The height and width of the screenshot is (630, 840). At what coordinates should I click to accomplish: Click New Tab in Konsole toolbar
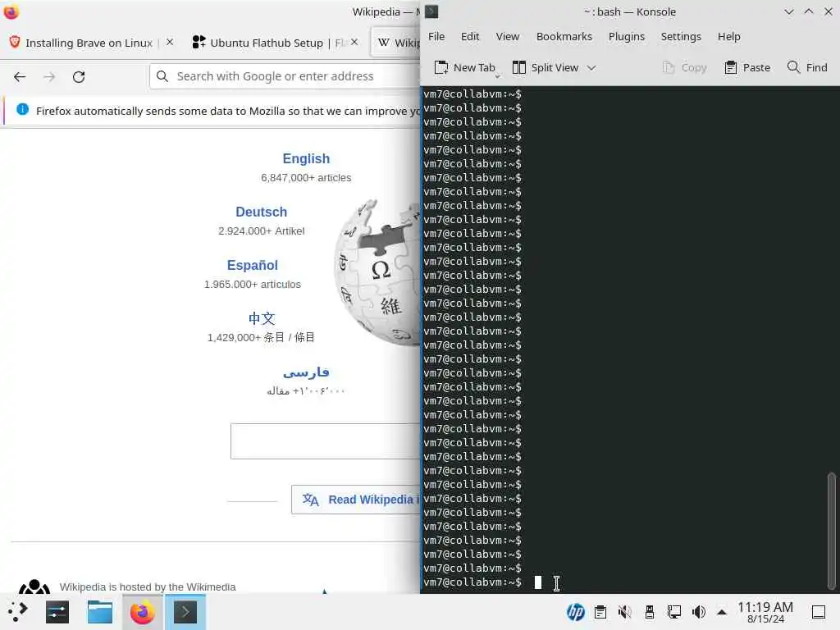464,67
